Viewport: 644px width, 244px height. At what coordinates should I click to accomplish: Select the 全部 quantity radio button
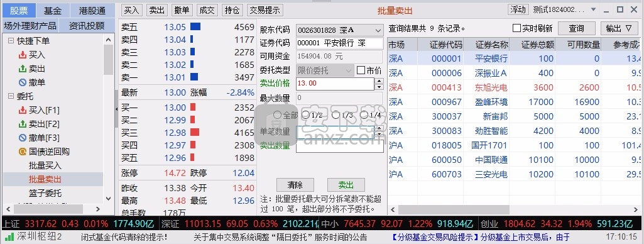click(277, 115)
